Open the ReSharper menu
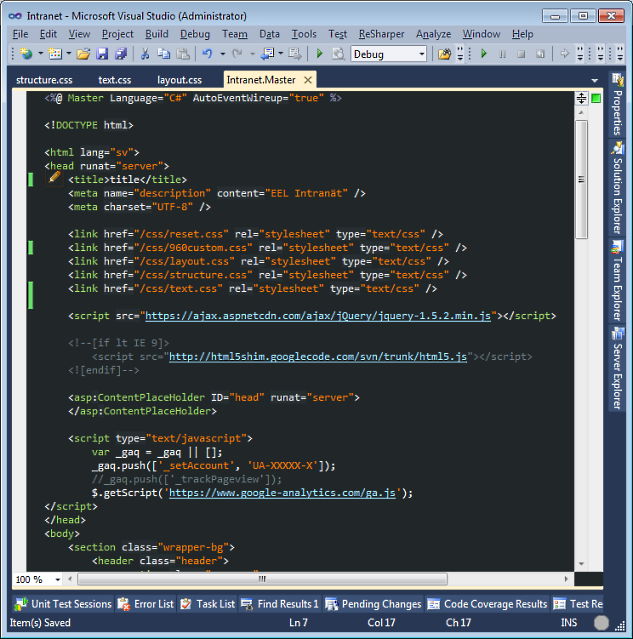The height and width of the screenshot is (639, 633). (382, 34)
